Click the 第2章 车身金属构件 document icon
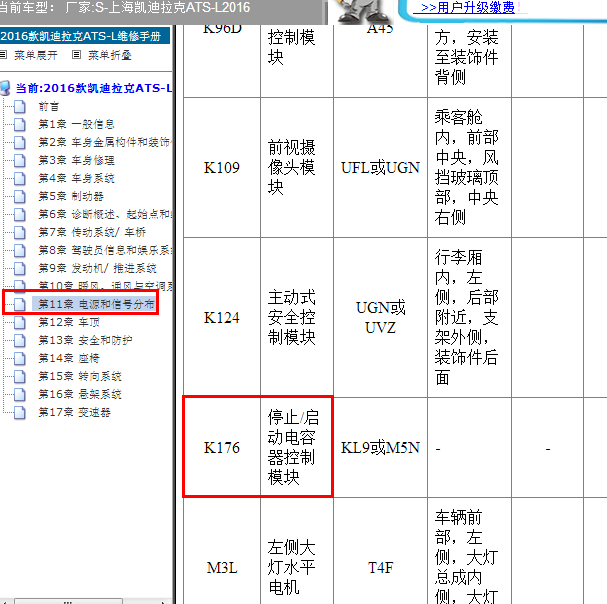Viewport: 607px width, 604px height. tap(20, 142)
